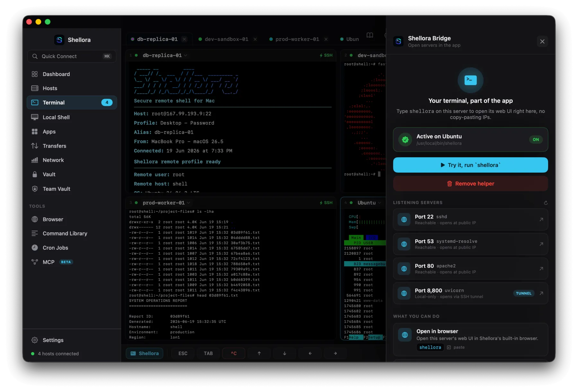Open Port 8,800 uvicorn arrow
Screen dimensions: 578x392
pos(541,293)
